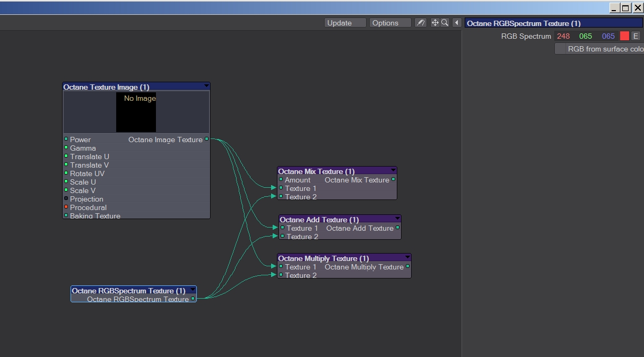Click Add Texture's Texture 2 input connector
Image resolution: width=644 pixels, height=357 pixels.
click(282, 236)
